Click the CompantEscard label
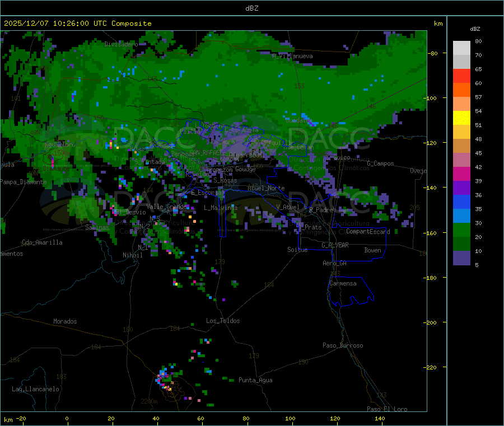Viewport: 504px width, 426px height. coord(368,231)
